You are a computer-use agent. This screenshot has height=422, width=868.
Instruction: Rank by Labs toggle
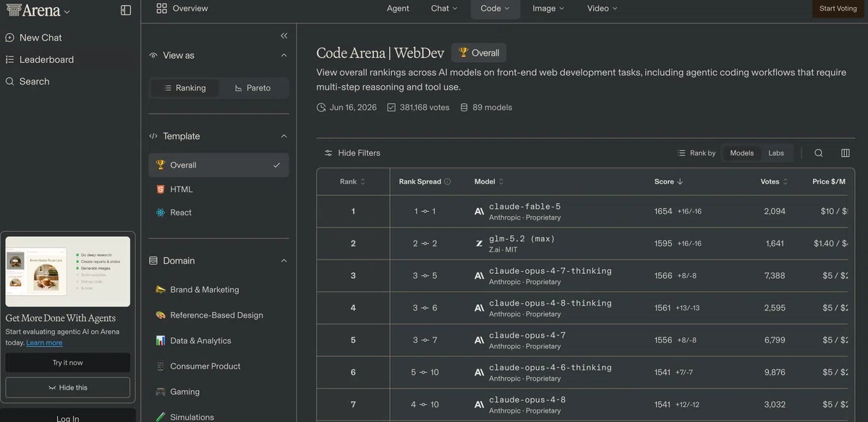(776, 153)
